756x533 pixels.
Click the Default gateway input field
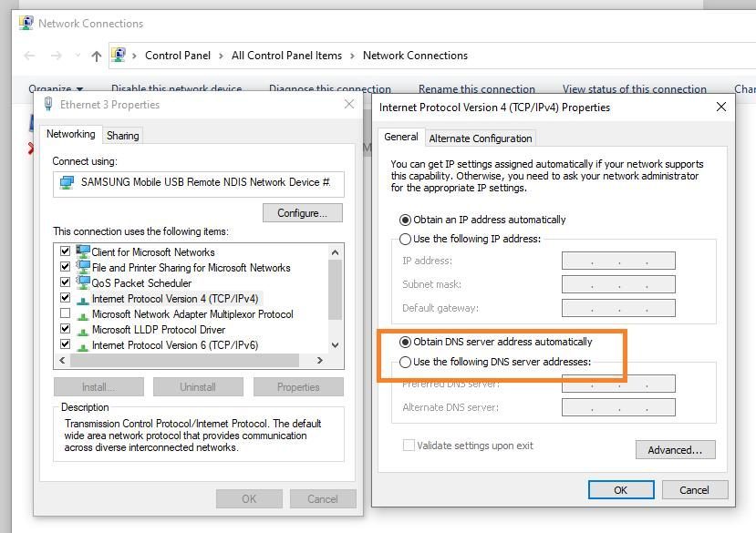(x=618, y=308)
